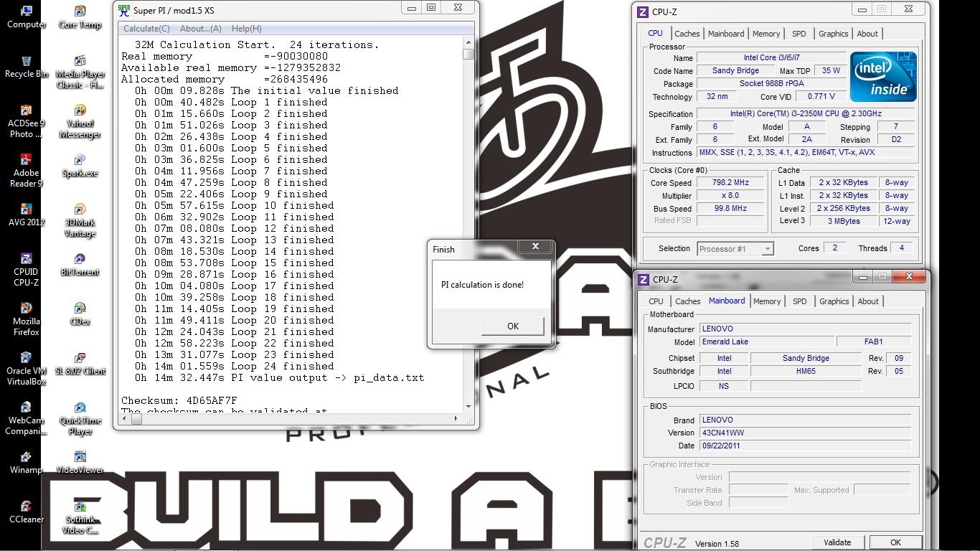
Task: Click Super PI vertical scrollbar down arrow
Action: pyautogui.click(x=468, y=407)
